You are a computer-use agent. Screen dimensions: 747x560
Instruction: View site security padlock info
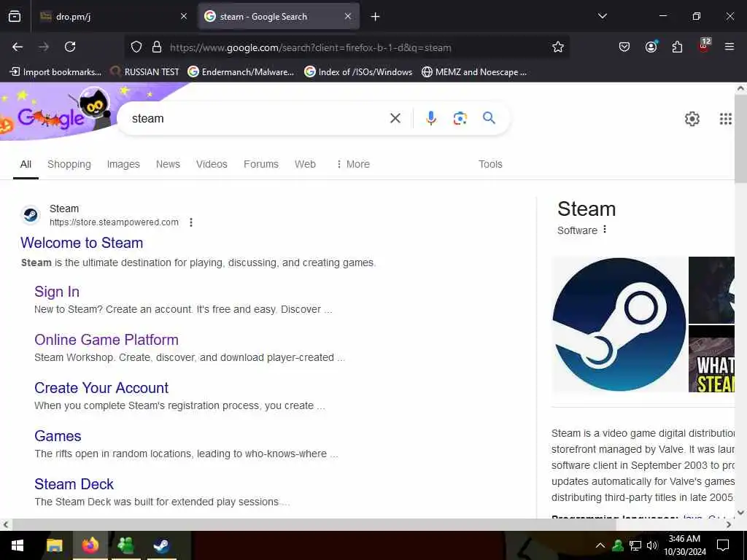(x=157, y=47)
